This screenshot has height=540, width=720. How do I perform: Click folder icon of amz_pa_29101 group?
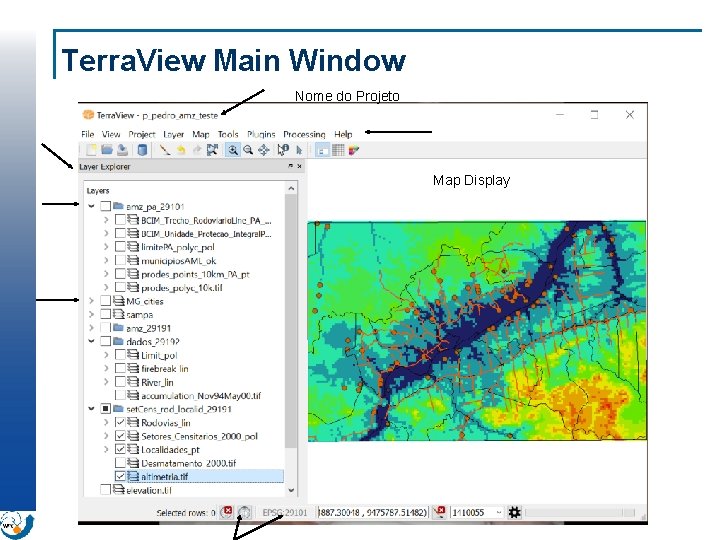tap(118, 206)
